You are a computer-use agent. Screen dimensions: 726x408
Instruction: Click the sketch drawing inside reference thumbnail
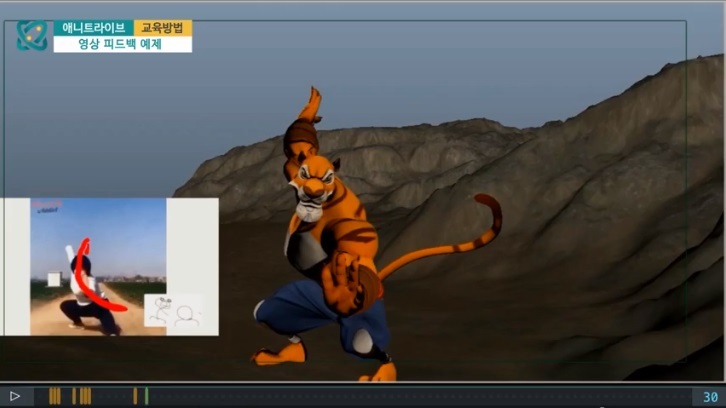174,311
